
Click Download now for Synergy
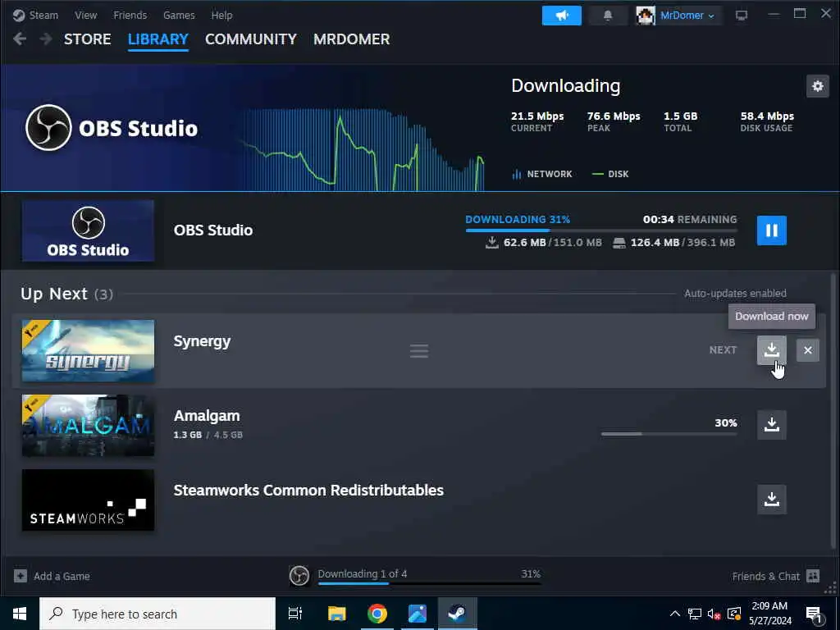pyautogui.click(x=771, y=349)
